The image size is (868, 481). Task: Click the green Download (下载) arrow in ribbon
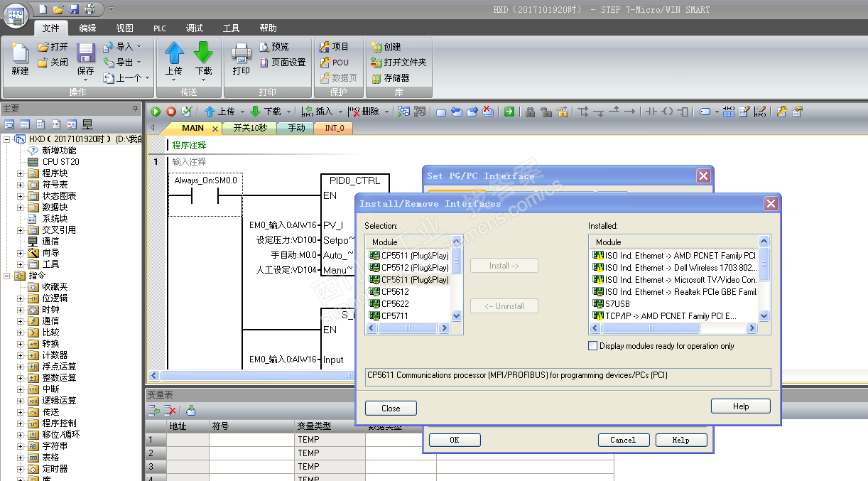point(204,53)
